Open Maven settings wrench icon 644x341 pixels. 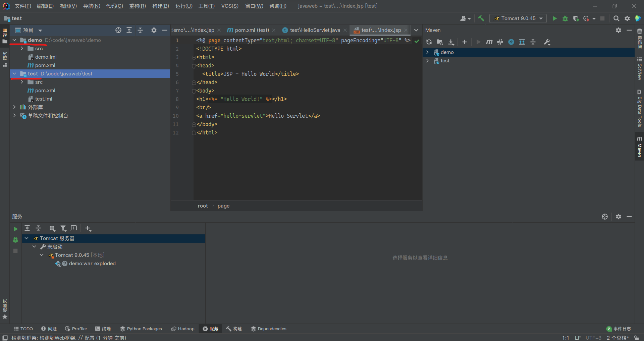tap(547, 42)
